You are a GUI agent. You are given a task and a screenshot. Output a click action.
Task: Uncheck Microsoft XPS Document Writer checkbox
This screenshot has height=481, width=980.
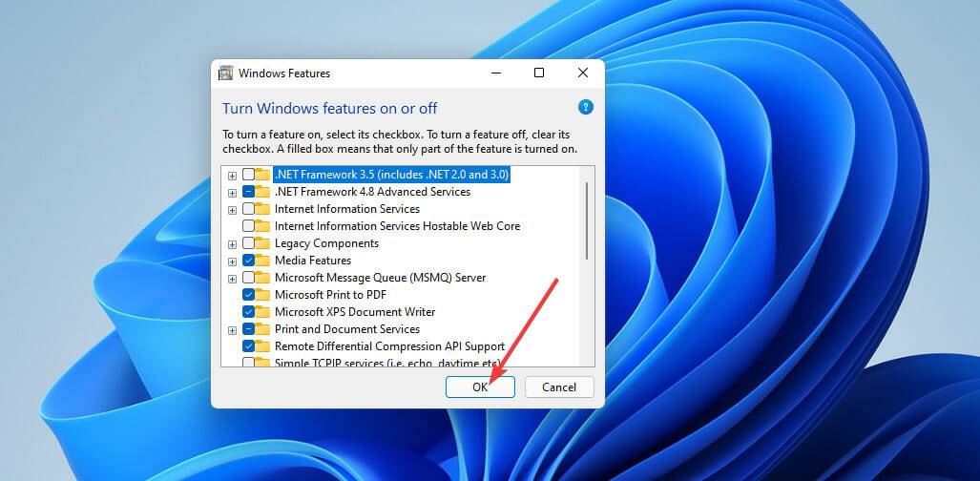click(248, 311)
